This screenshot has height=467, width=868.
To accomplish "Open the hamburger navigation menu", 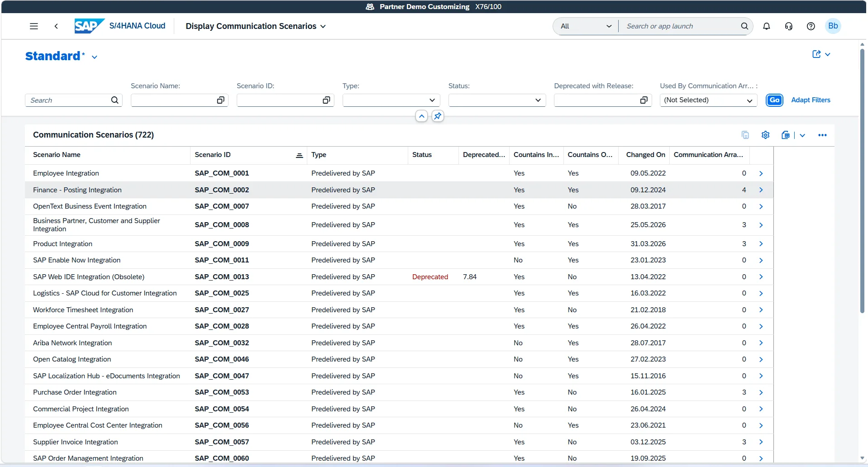I will point(34,26).
